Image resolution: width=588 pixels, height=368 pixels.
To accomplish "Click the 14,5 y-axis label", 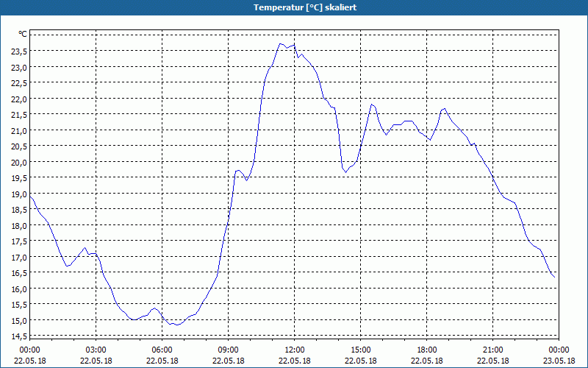I will (18, 336).
